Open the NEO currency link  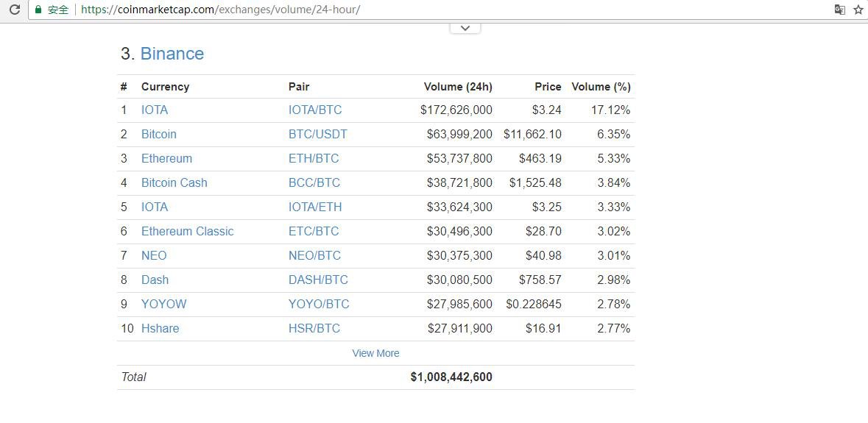(154, 255)
